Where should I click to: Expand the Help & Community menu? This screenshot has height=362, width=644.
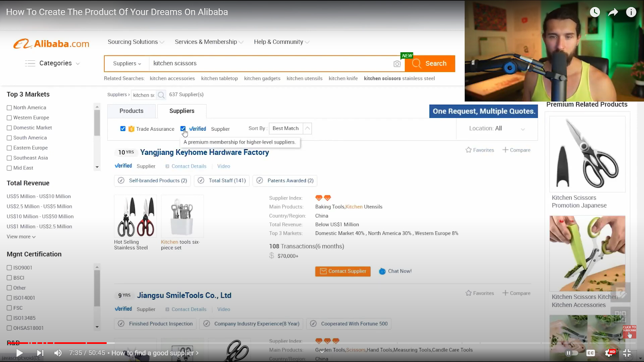point(281,42)
